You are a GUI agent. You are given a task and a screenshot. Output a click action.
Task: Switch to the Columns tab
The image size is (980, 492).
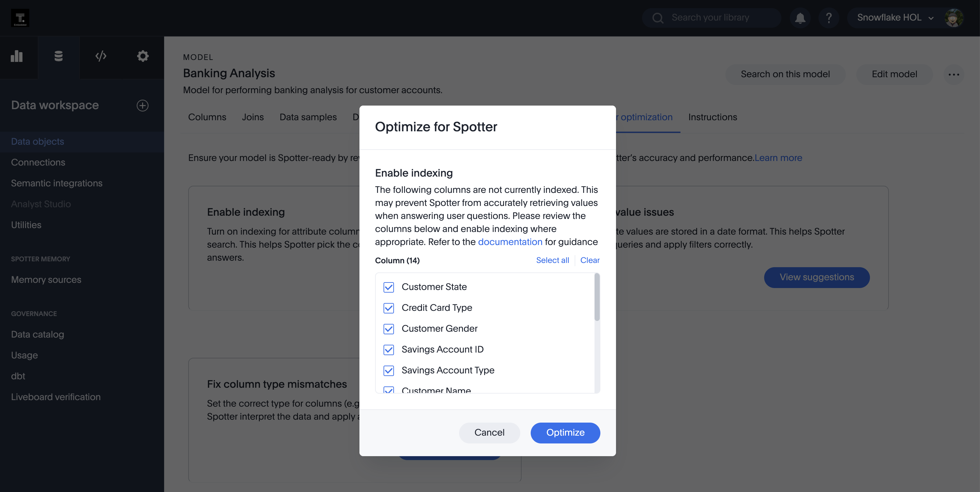click(x=207, y=117)
